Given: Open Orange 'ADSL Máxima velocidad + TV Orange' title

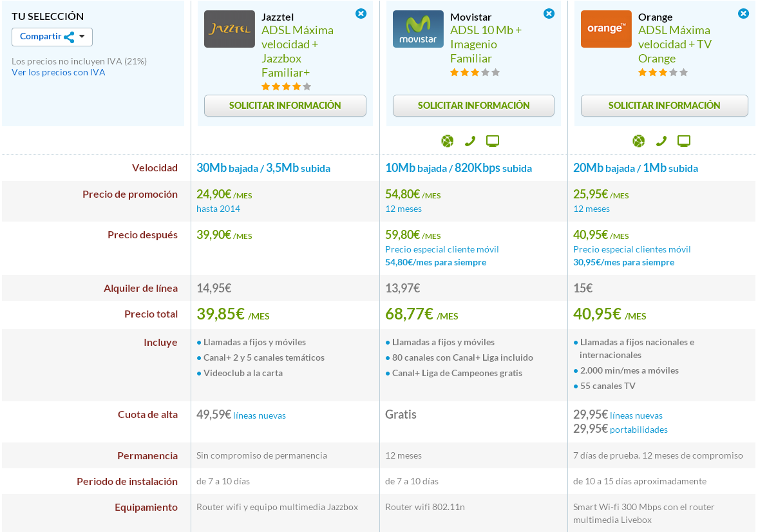Looking at the screenshot, I should pos(675,44).
